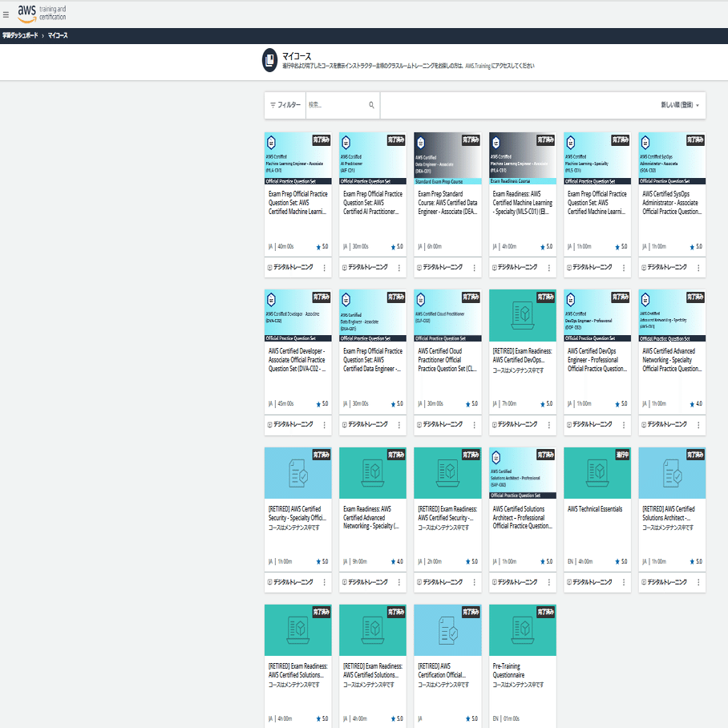Open the RETIRED AWS Certification Official thumbnail
728x728 pixels.
pos(447,630)
